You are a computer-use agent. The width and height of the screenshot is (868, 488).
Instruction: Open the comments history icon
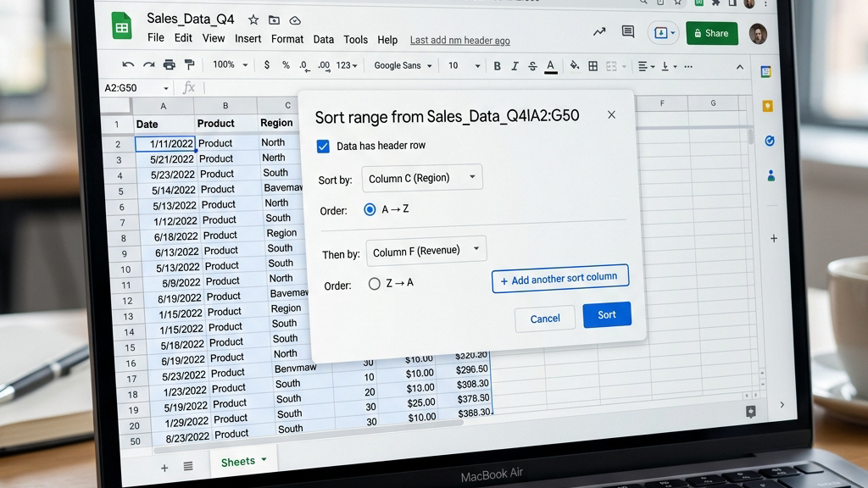[628, 31]
